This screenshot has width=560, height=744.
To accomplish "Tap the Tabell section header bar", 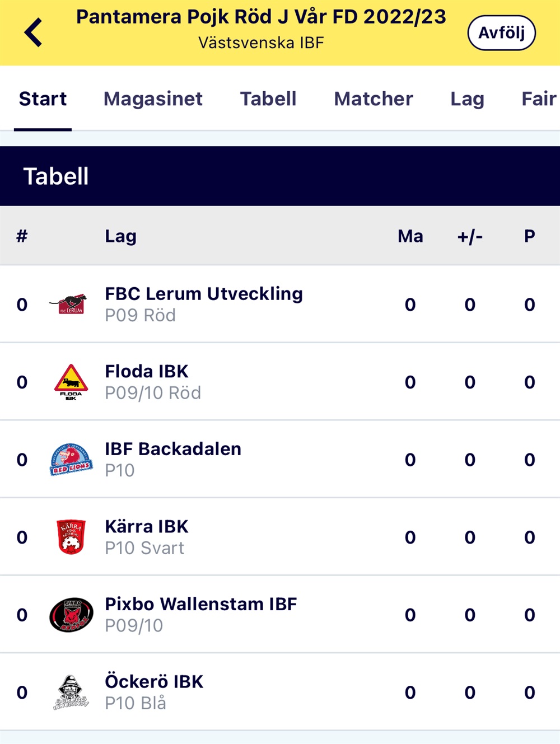I will pyautogui.click(x=280, y=176).
